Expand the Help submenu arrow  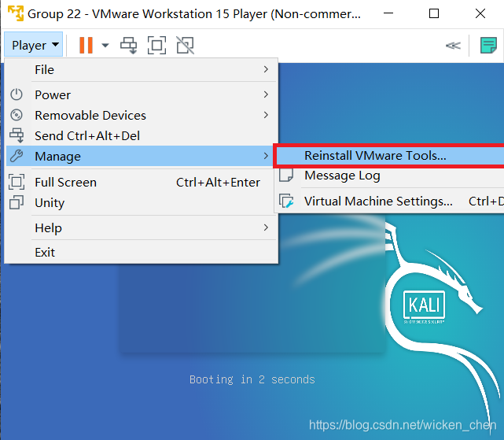(x=266, y=227)
